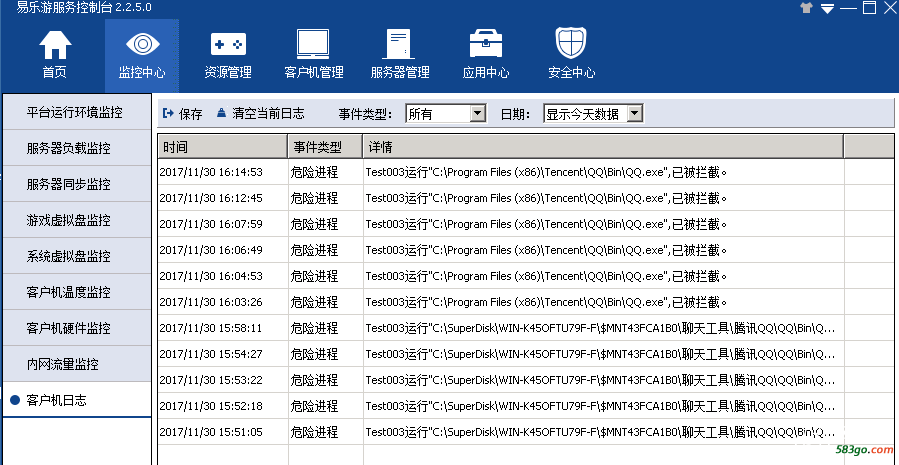
Task: Open the title bar dropdown triangle menu
Action: 827,9
